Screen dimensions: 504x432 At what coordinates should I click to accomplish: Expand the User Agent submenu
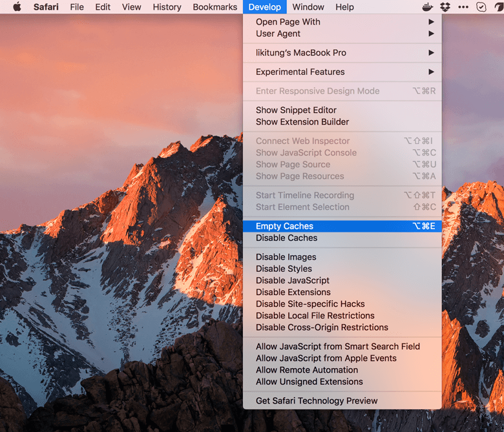click(342, 34)
